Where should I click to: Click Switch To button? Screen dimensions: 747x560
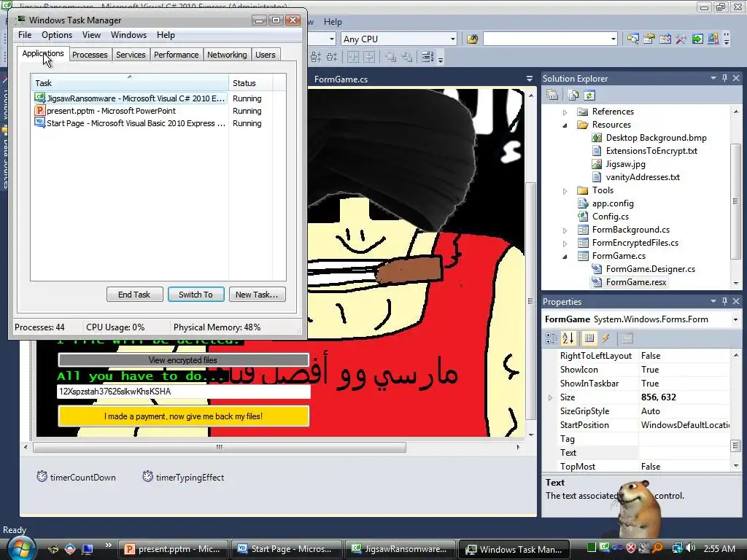pos(196,295)
